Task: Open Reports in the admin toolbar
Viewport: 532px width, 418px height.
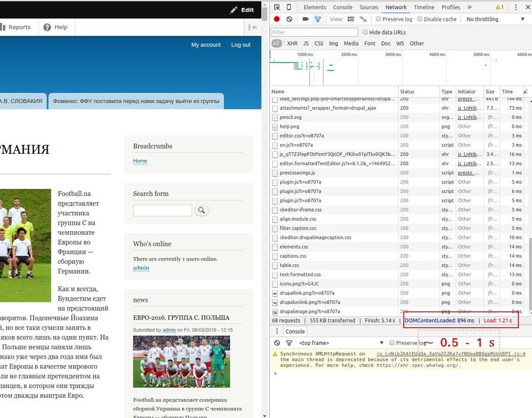Action: click(16, 27)
